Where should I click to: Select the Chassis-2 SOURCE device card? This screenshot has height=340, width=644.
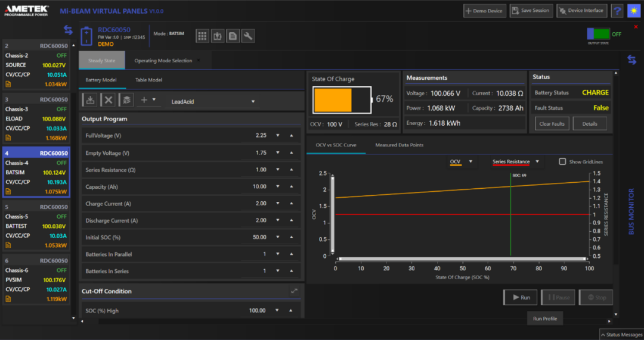(x=36, y=65)
